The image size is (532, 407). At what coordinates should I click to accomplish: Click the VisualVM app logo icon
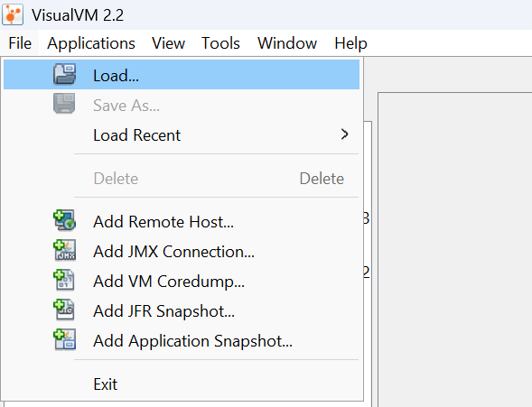(13, 14)
